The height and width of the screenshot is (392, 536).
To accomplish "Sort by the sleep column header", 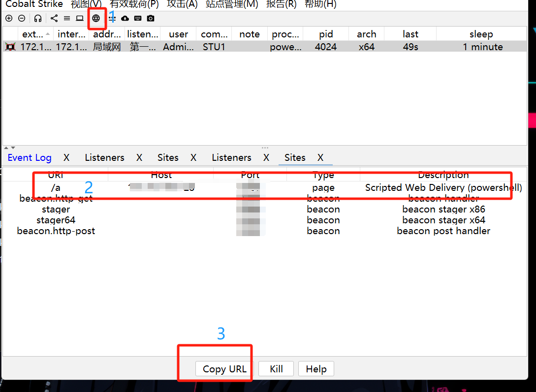I will [x=481, y=34].
